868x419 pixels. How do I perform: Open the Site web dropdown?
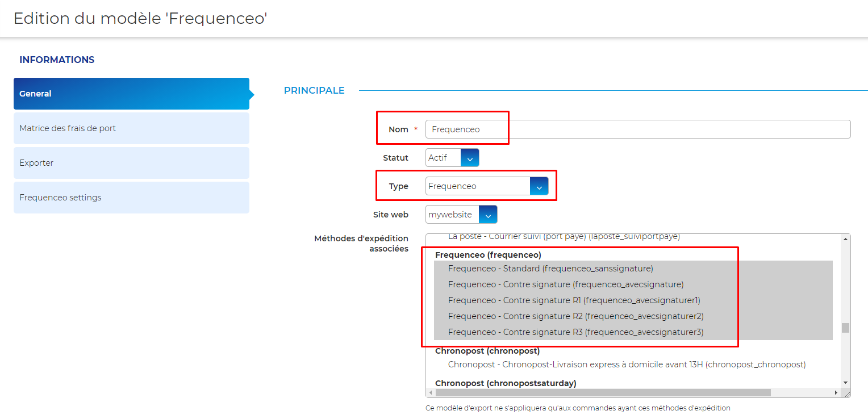click(x=461, y=215)
